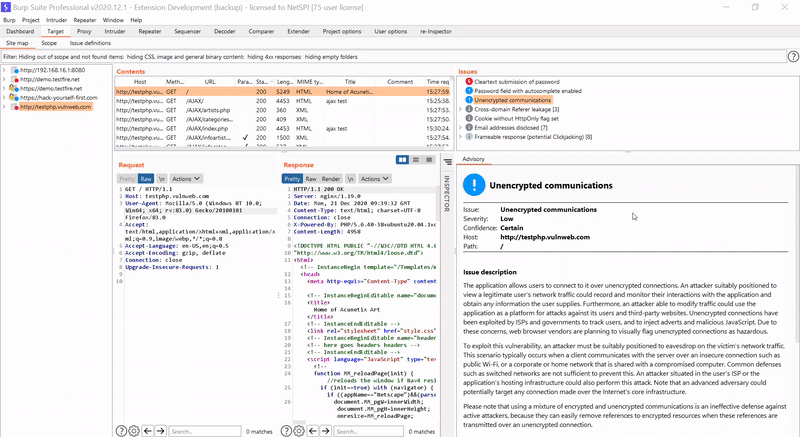800x437 pixels.
Task: Click the Response pane search field
Action: point(368,431)
